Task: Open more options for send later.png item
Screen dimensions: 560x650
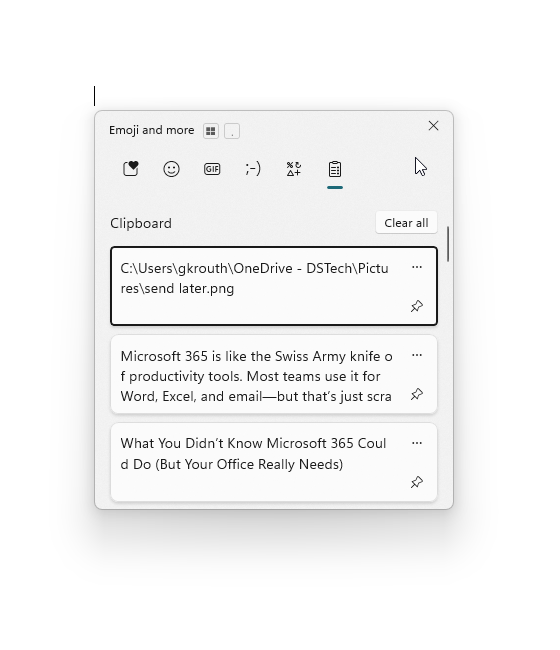Action: (x=417, y=267)
